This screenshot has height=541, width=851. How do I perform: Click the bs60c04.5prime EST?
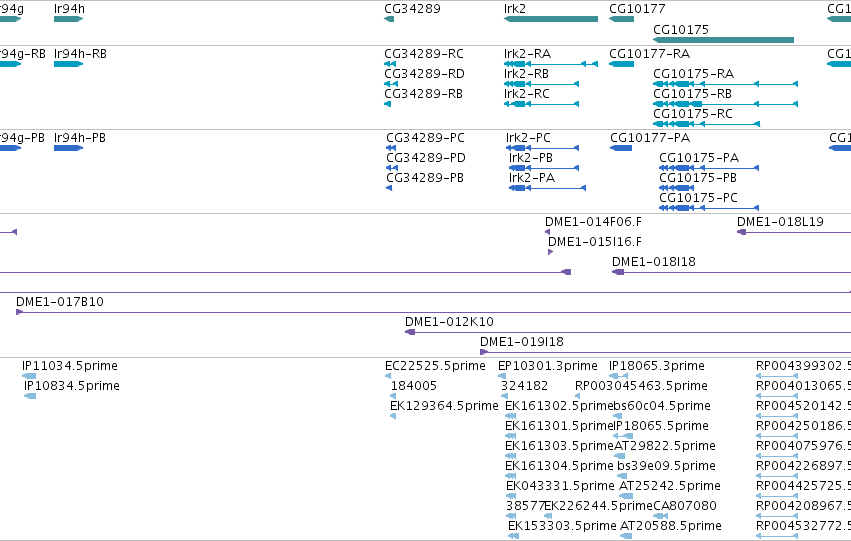tap(618, 417)
